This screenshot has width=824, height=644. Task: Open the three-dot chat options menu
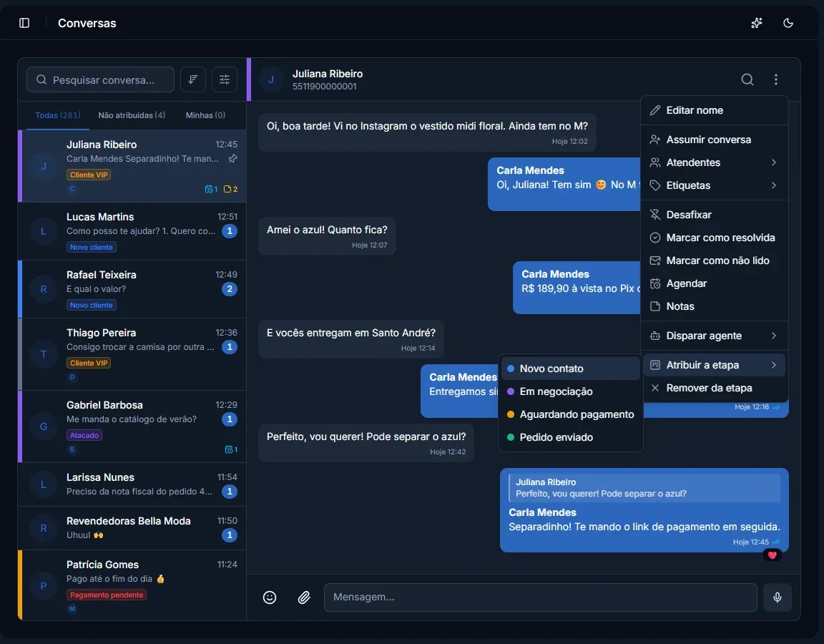tap(775, 79)
